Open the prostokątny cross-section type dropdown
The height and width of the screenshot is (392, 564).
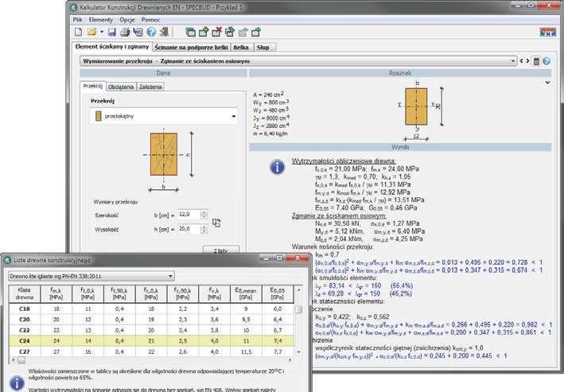pos(164,116)
